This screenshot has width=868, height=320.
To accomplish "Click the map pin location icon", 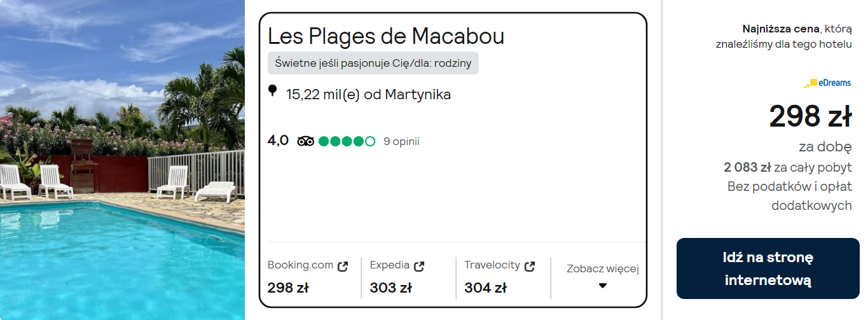I will point(273,91).
